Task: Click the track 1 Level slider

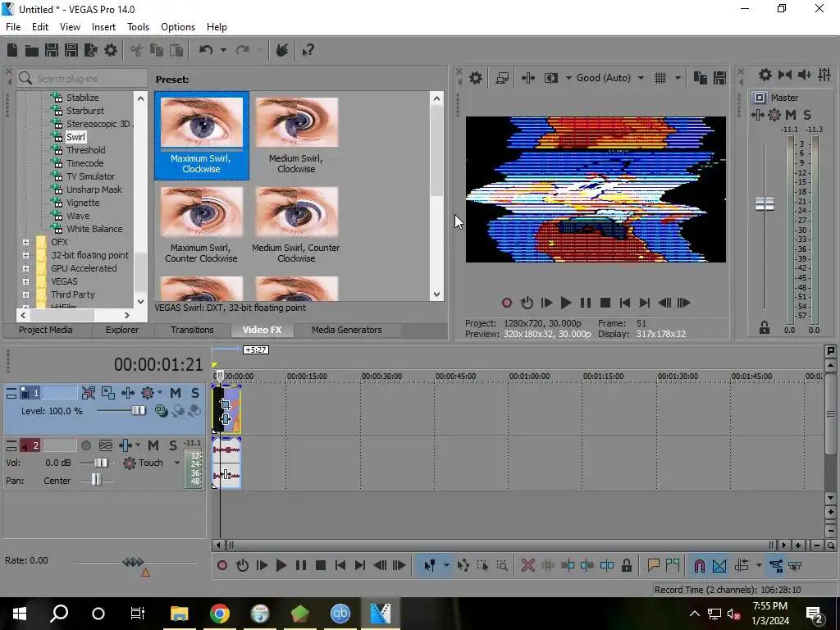Action: point(138,411)
